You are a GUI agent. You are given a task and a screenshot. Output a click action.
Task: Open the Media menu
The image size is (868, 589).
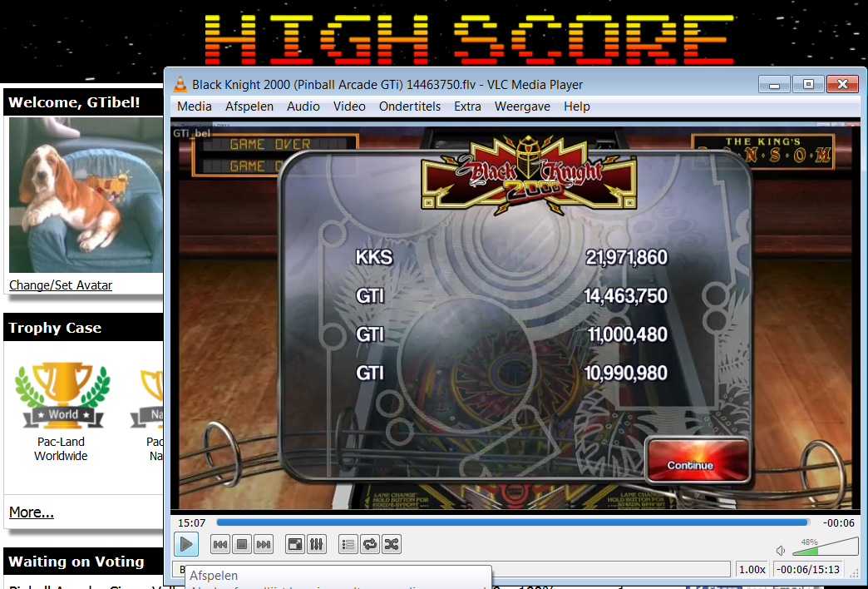pyautogui.click(x=195, y=106)
